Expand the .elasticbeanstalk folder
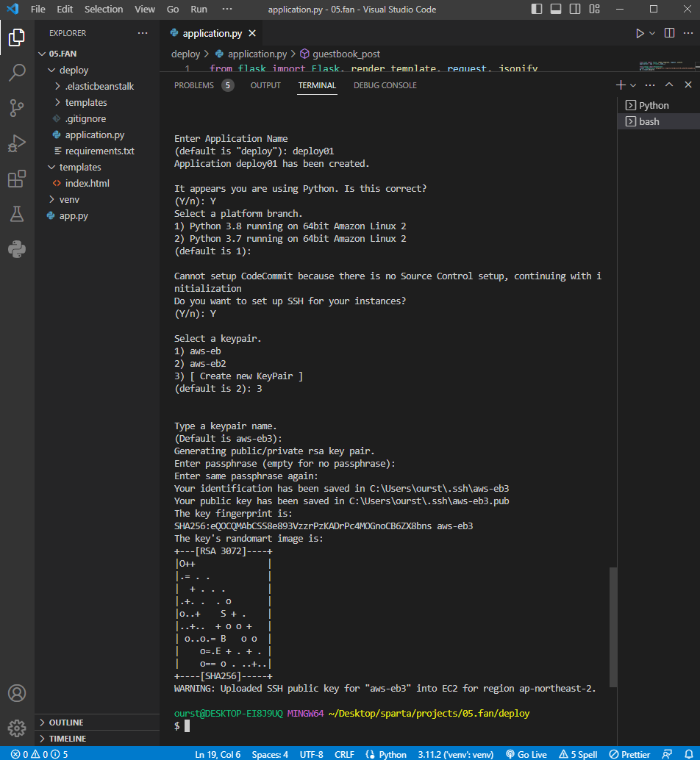Viewport: 700px width, 760px height. 97,86
